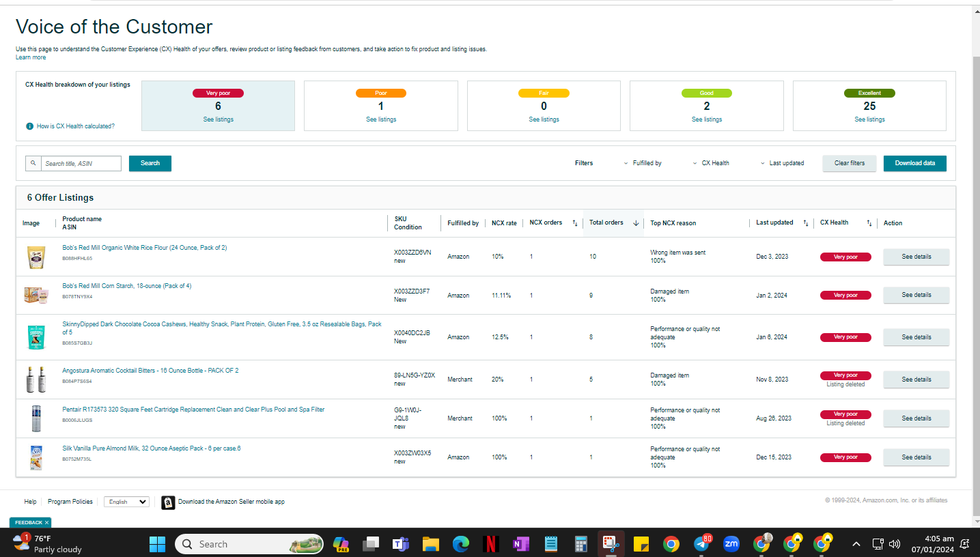Select the Poor listings card
This screenshot has height=557, width=980.
(x=381, y=106)
